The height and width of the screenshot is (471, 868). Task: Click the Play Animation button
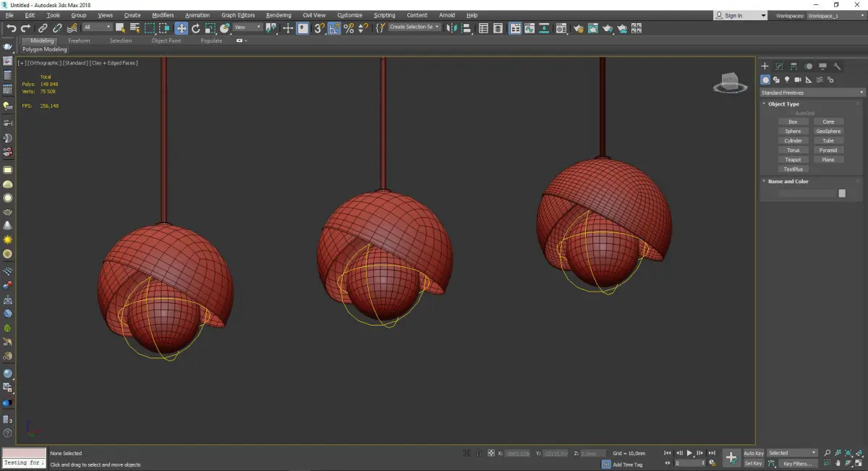tap(689, 453)
